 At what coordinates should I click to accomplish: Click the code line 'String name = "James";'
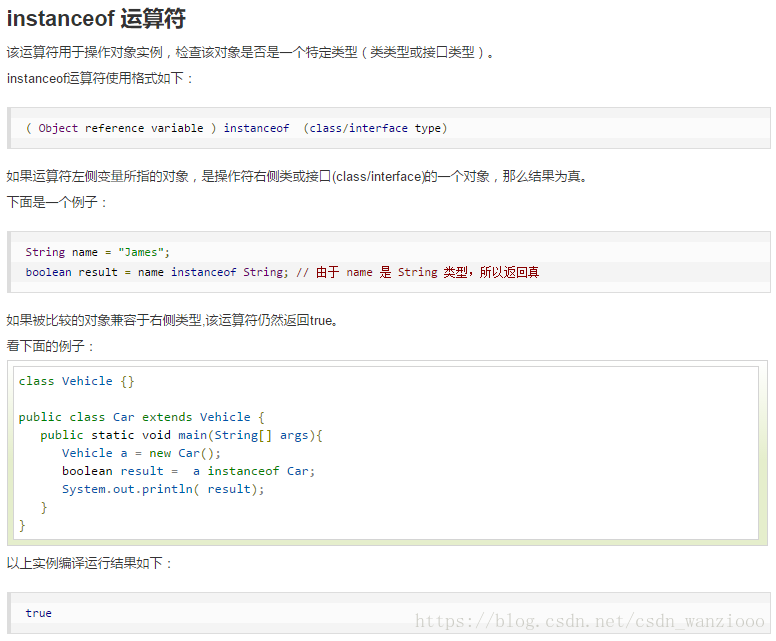(97, 252)
